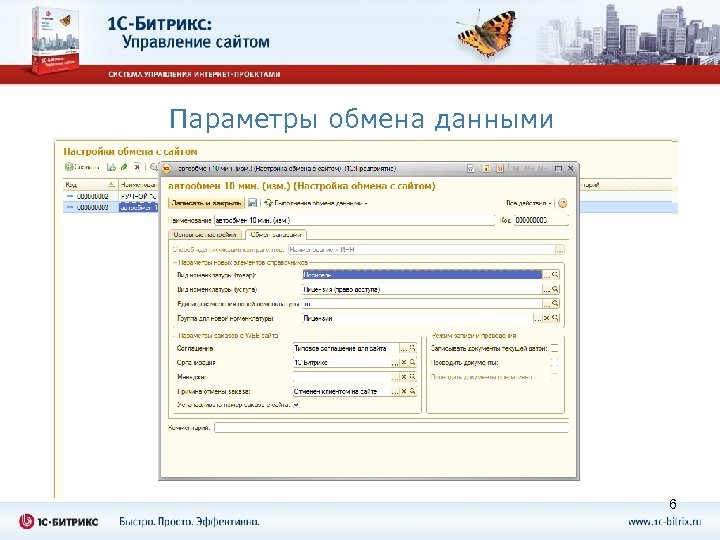Click the selected Вид номенклатуры (товар) field
Screen dimensions: 720x540
[422, 275]
